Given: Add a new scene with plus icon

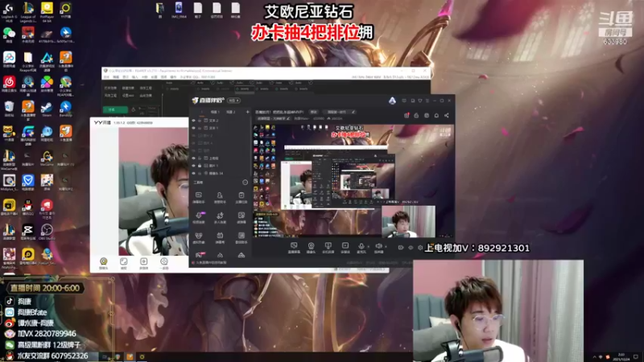Looking at the screenshot, I should click(247, 112).
